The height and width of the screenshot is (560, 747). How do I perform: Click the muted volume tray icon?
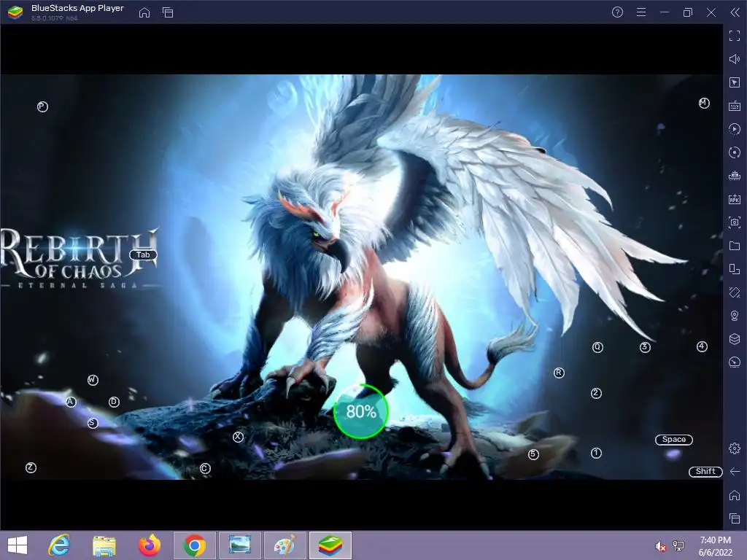(660, 546)
